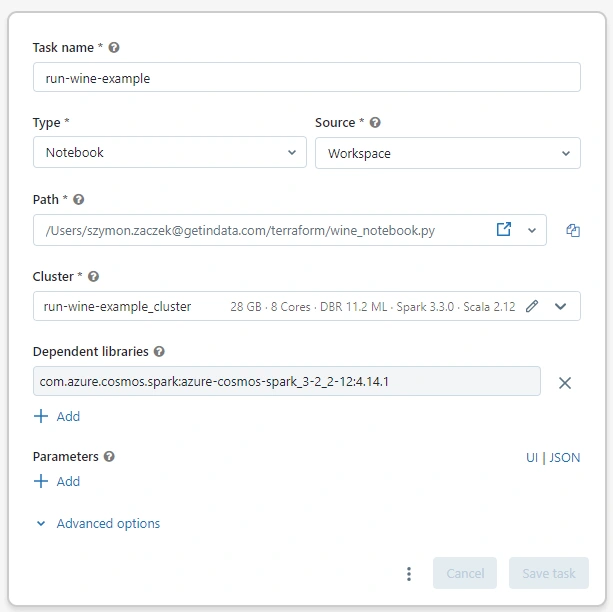613x612 pixels.
Task: Copy the notebook path icon
Action: pyautogui.click(x=573, y=230)
